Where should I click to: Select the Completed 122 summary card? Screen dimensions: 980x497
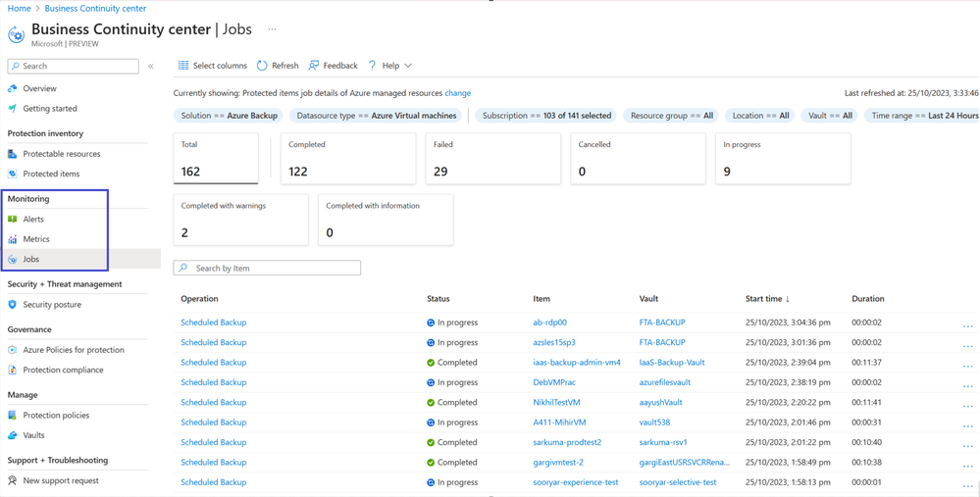pos(348,159)
